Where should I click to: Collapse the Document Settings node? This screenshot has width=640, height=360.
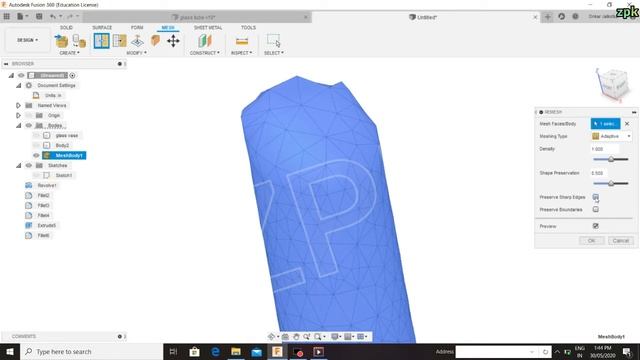[19, 85]
